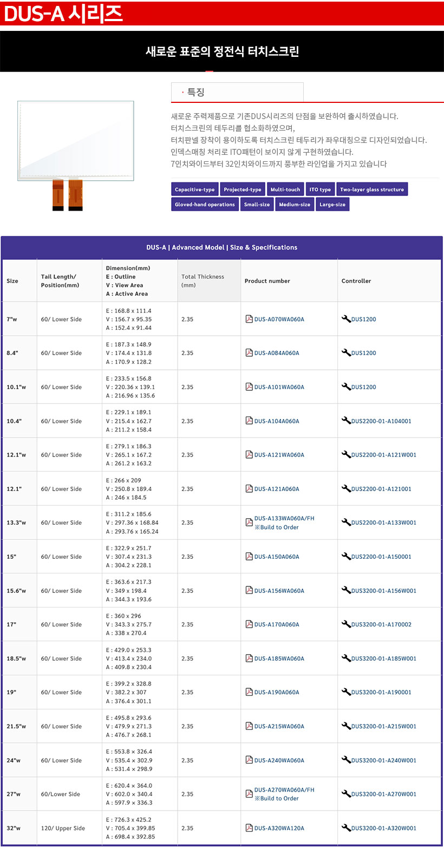Click wrench icon in the 8.4" row
This screenshot has width=444, height=868.
[x=346, y=353]
